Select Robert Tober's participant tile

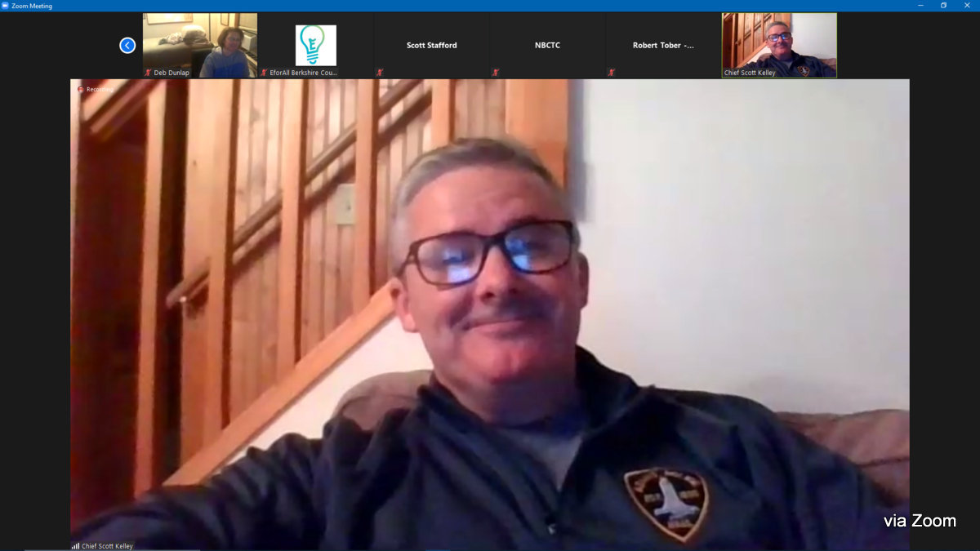click(x=663, y=45)
